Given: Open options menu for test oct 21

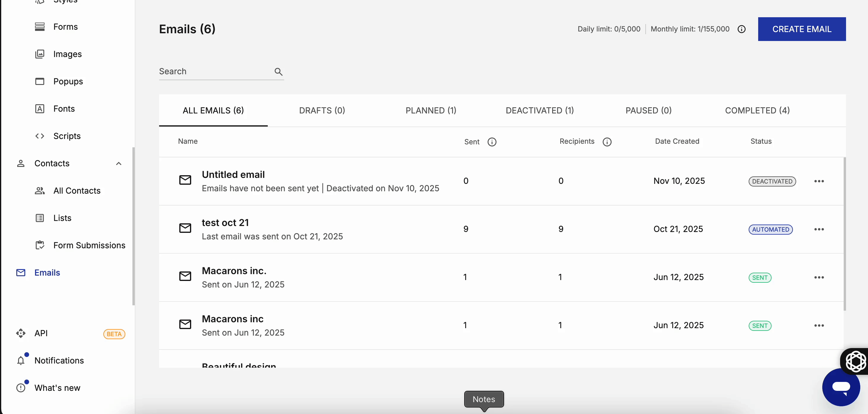Looking at the screenshot, I should point(819,229).
